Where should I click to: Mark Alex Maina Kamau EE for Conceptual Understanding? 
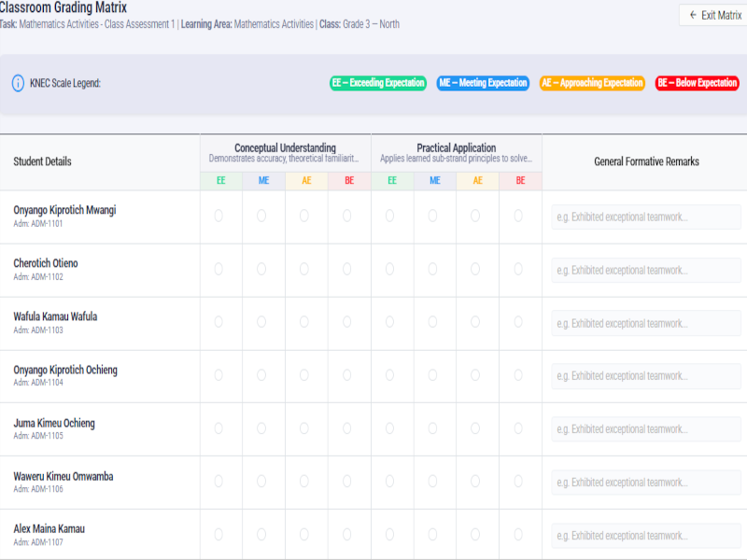(218, 534)
